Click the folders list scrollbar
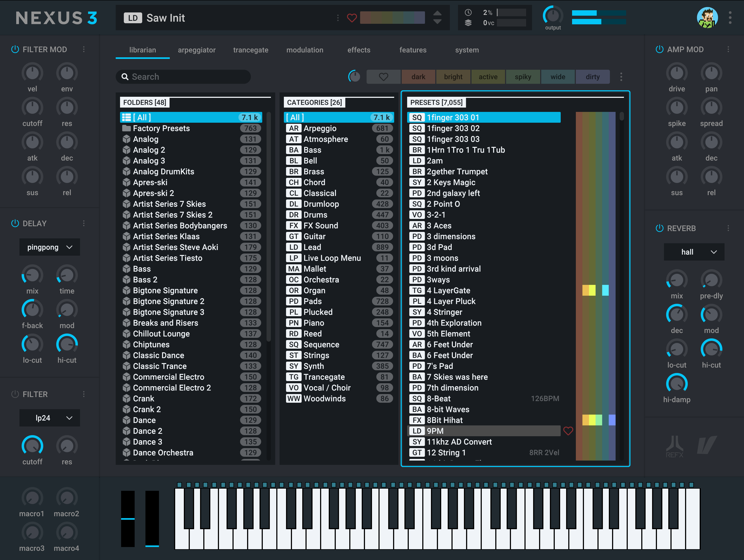 pyautogui.click(x=268, y=227)
